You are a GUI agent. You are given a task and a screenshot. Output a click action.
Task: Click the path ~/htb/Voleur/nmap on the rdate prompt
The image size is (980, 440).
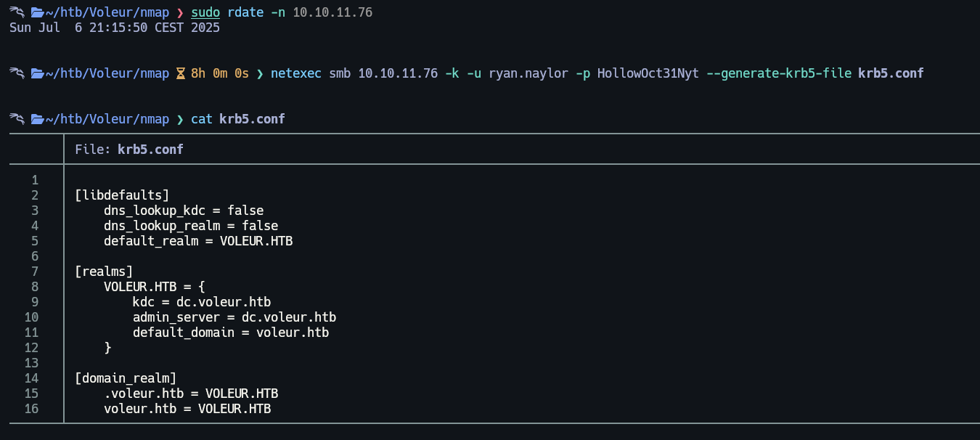[107, 13]
